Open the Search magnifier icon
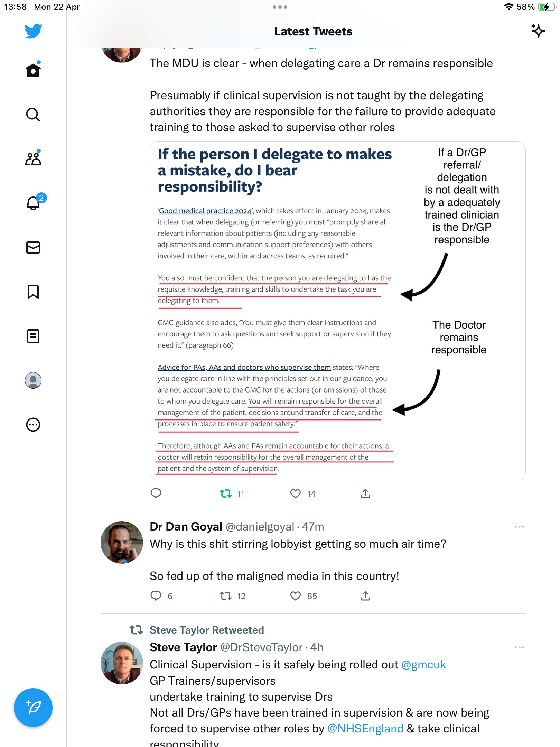This screenshot has height=747, width=560. coord(33,114)
